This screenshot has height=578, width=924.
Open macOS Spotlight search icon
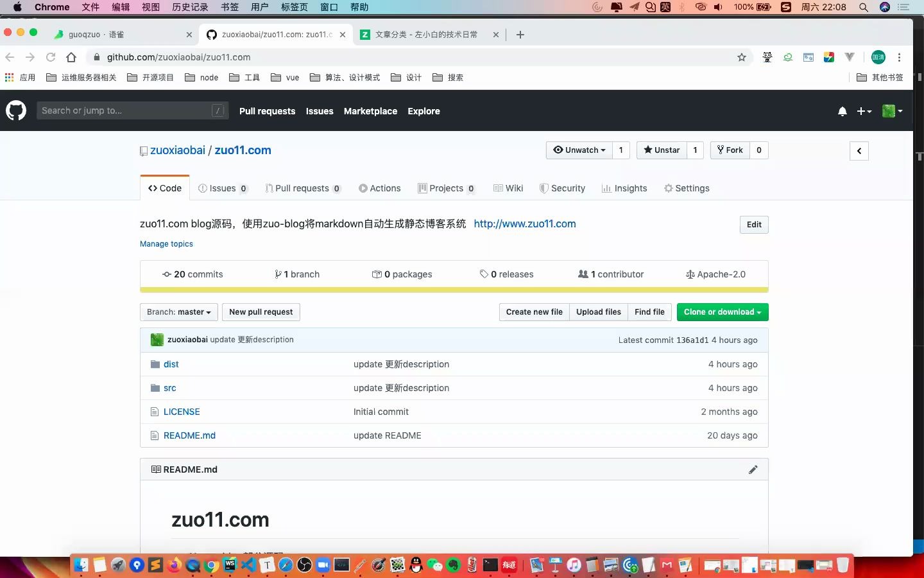click(x=864, y=7)
